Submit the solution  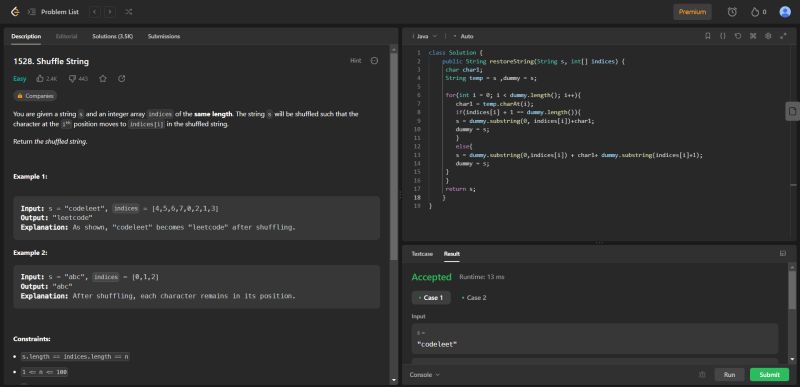769,375
